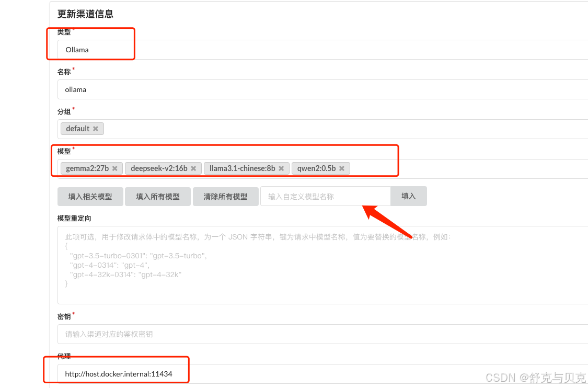Focus the 代理 field with host.docker.internal URL

322,374
